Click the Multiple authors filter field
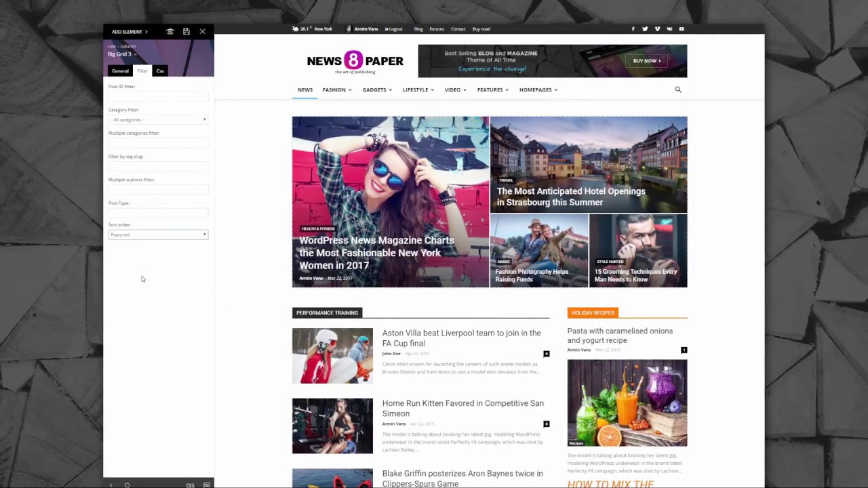The width and height of the screenshot is (868, 488). (x=158, y=190)
